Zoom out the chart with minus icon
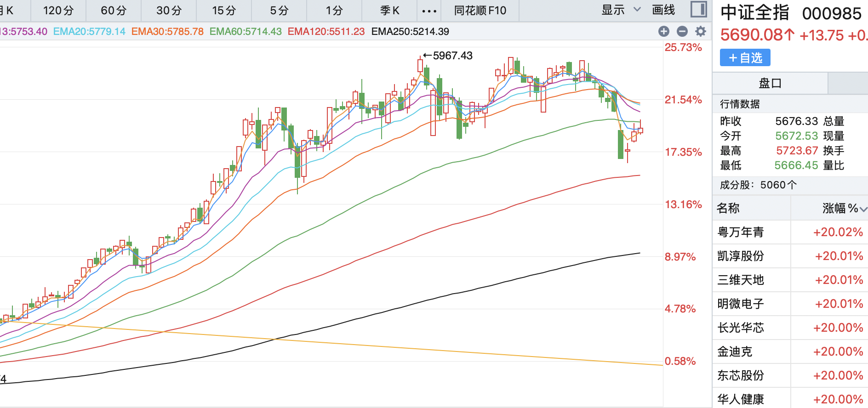The width and height of the screenshot is (868, 408). [682, 31]
